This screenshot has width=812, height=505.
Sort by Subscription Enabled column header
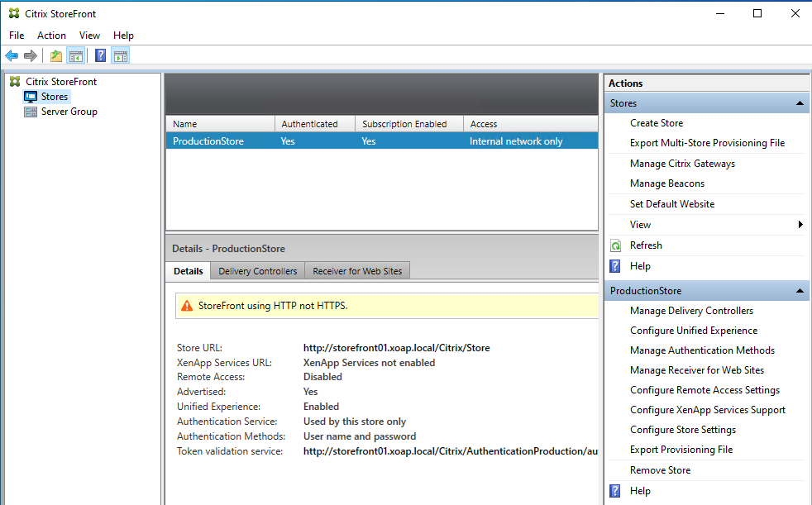[409, 124]
